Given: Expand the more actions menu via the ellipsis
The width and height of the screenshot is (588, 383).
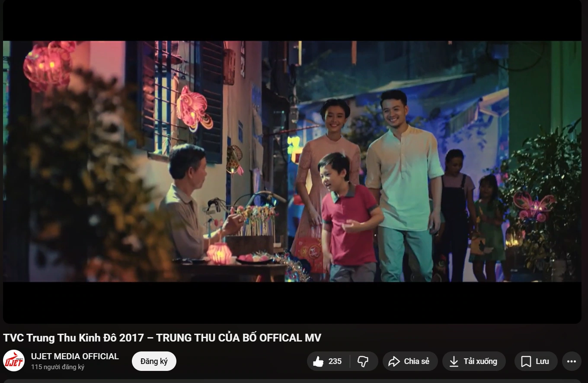Looking at the screenshot, I should 572,361.
